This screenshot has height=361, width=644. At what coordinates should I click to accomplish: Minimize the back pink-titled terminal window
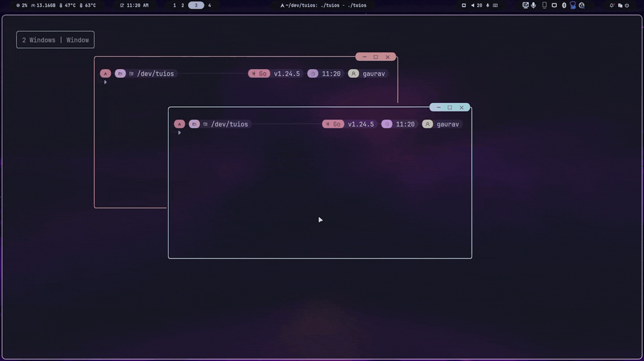[x=365, y=57]
